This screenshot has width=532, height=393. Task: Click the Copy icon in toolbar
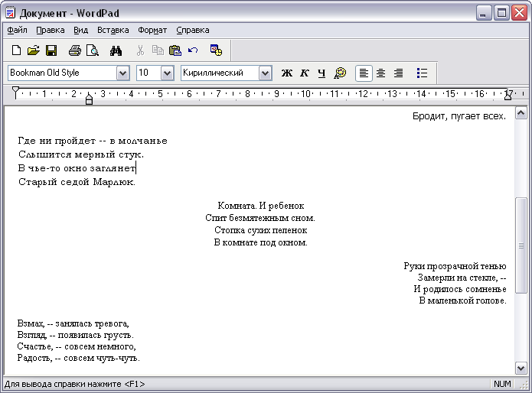158,50
